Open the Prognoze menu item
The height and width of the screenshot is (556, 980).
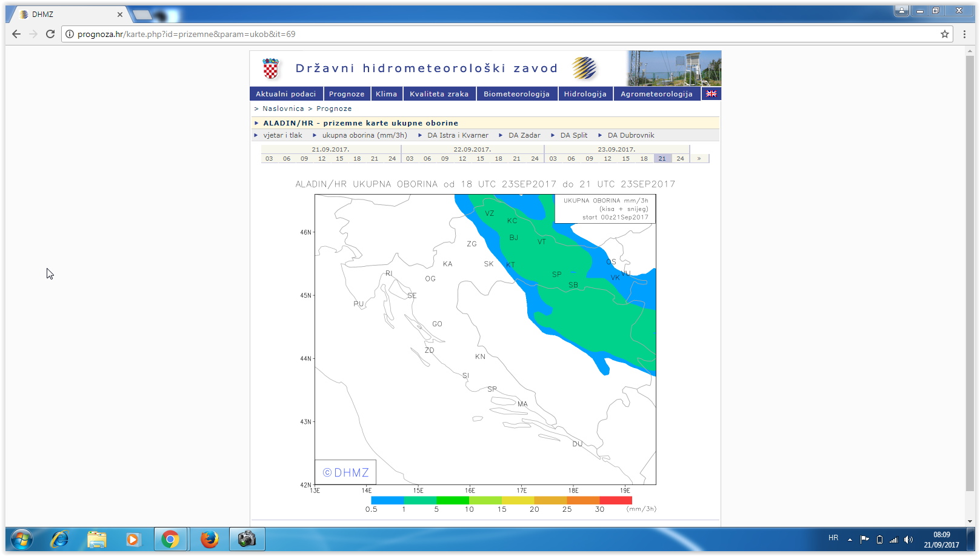(347, 94)
